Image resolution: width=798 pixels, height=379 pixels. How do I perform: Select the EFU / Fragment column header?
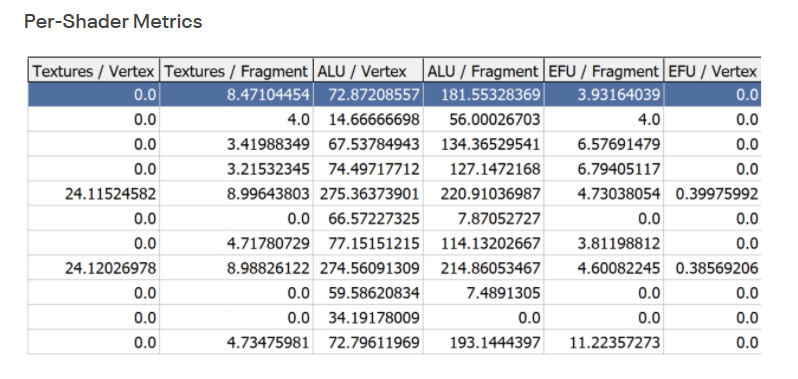(604, 71)
